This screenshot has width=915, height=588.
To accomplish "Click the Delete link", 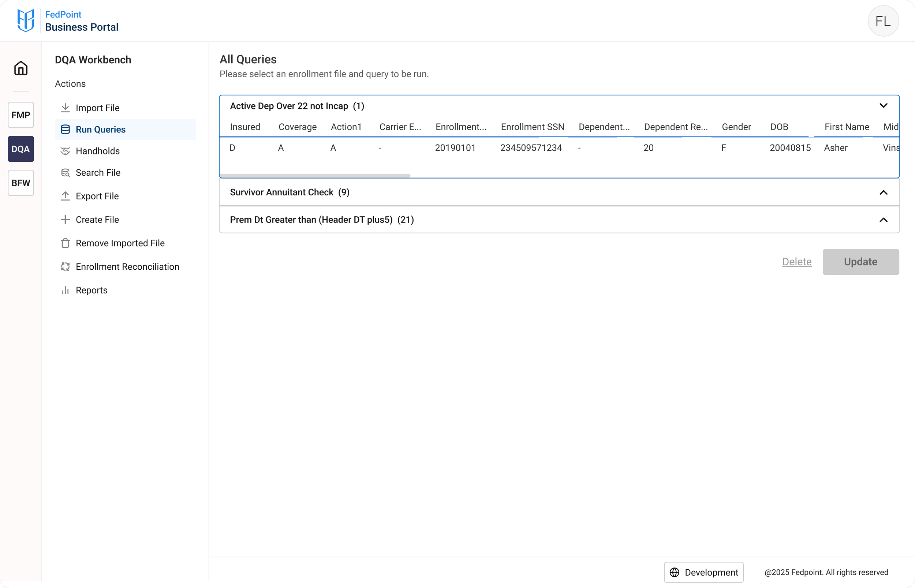I will click(x=797, y=262).
